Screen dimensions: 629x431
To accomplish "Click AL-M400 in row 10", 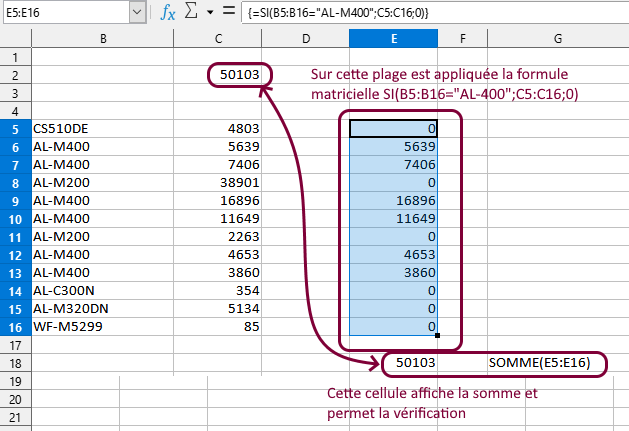I will [103, 219].
